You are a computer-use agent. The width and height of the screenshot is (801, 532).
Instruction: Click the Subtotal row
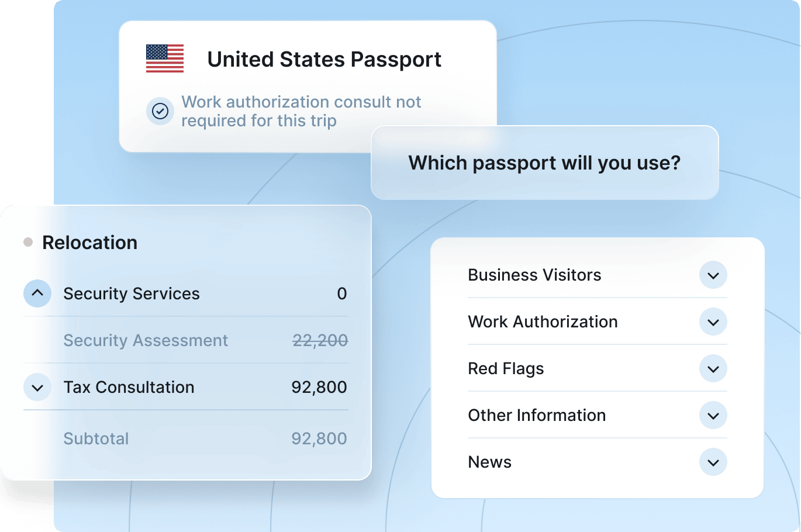pos(96,438)
